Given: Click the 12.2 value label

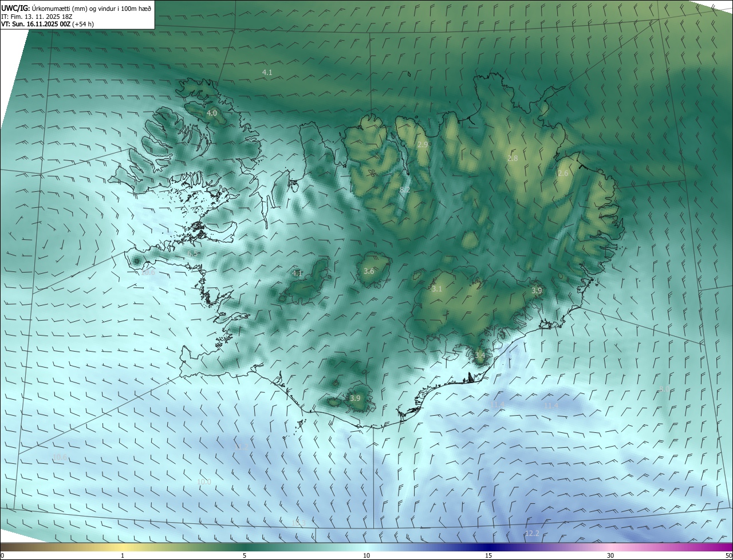Looking at the screenshot, I should (x=532, y=534).
